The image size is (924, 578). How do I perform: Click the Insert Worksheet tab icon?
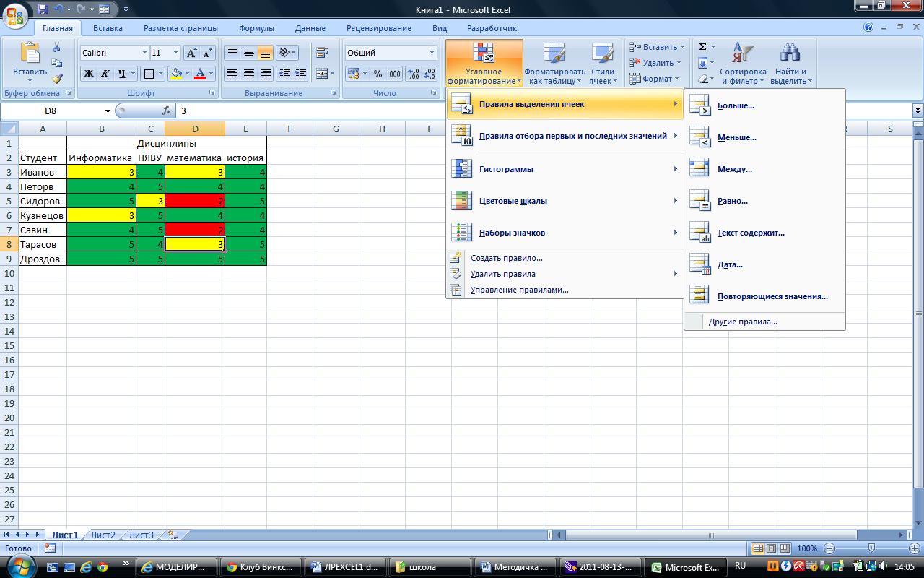tap(173, 535)
